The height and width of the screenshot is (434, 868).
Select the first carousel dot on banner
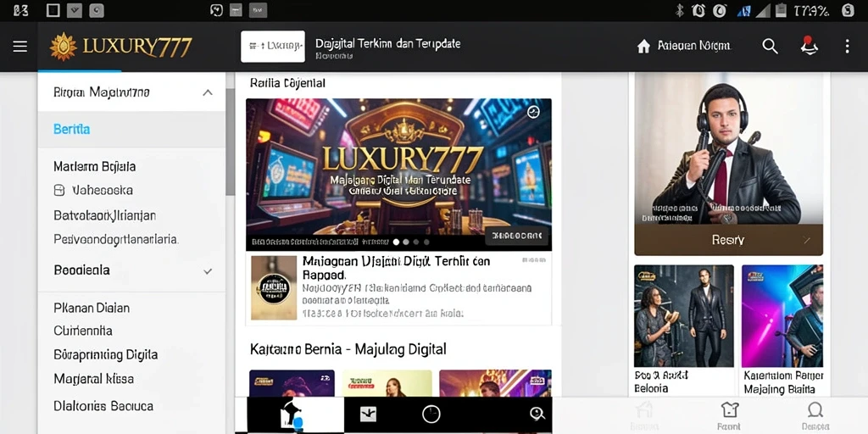tap(397, 242)
